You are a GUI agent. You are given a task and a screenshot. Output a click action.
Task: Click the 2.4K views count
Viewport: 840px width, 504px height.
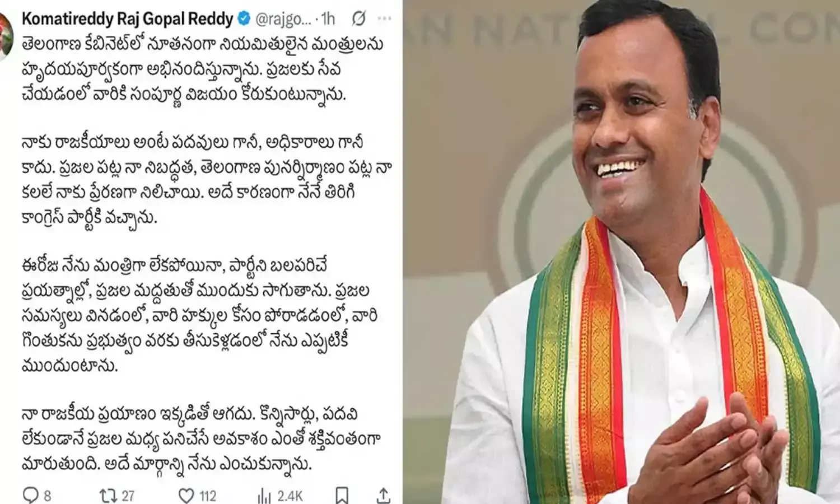coord(290,496)
